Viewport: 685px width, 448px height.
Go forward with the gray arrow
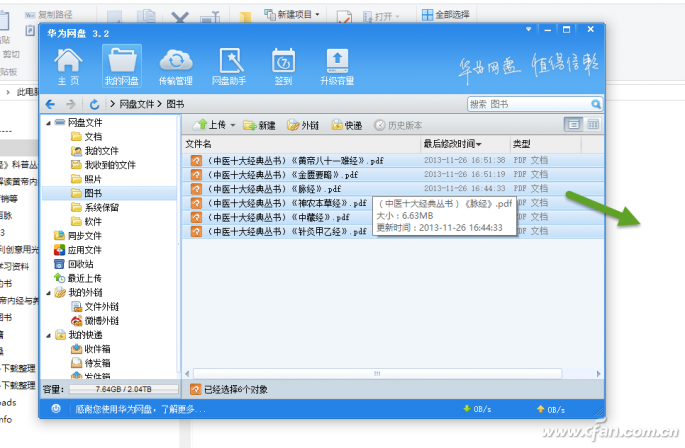(x=70, y=104)
